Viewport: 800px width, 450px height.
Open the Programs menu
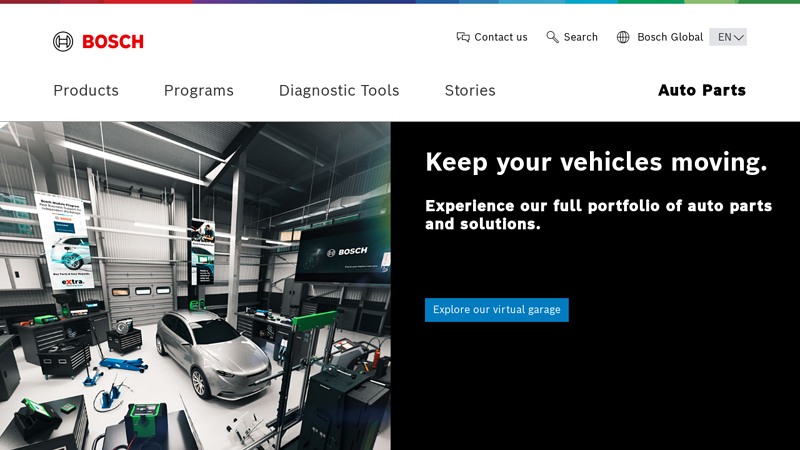point(199,91)
